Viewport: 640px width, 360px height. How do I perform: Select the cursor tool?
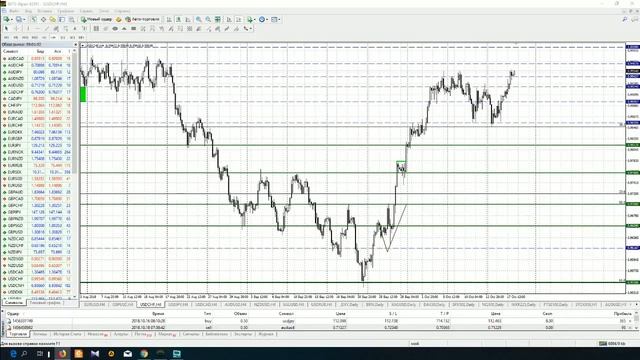pyautogui.click(x=7, y=29)
